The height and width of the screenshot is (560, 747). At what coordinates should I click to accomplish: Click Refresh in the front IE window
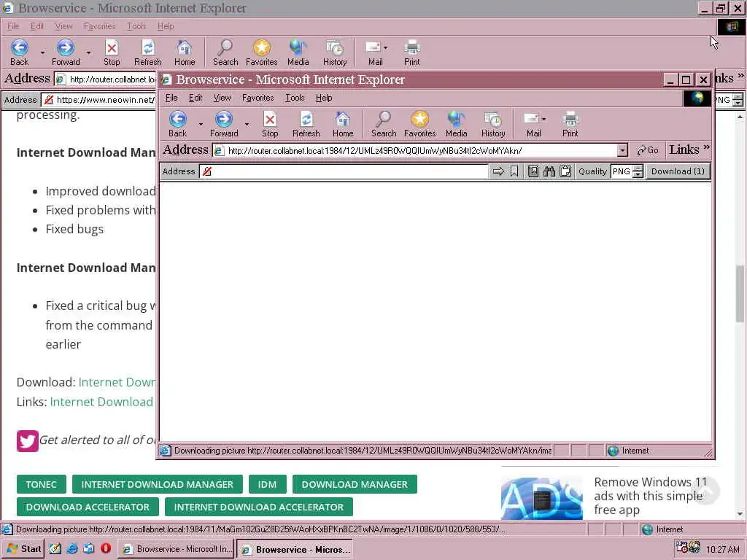(306, 124)
